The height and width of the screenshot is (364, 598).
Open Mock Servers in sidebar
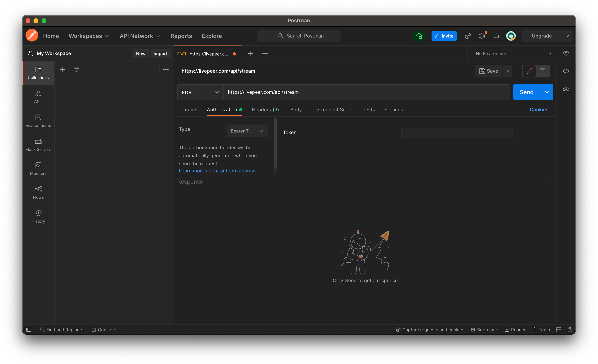coord(38,145)
